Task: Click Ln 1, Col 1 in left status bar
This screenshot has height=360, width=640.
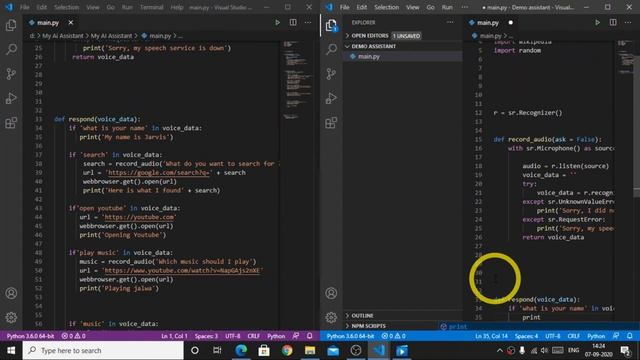Action: pos(174,336)
